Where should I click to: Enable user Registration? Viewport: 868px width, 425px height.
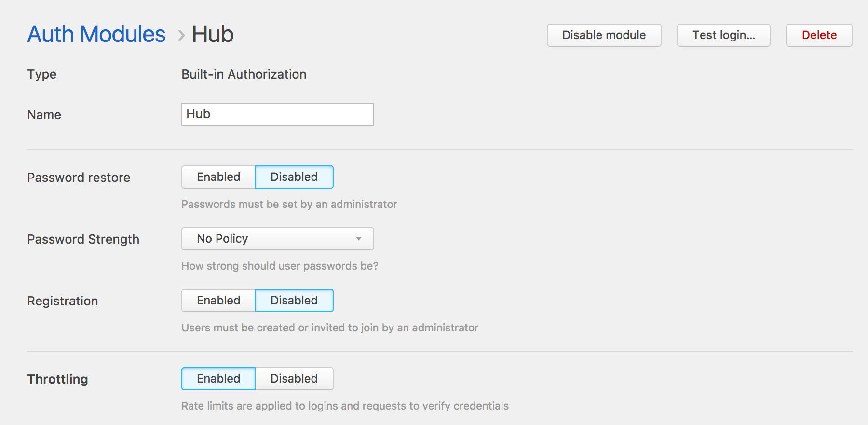218,301
